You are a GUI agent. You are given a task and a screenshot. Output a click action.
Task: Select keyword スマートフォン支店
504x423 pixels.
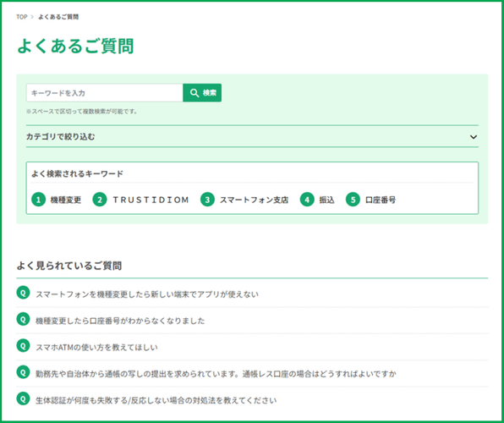coord(254,200)
